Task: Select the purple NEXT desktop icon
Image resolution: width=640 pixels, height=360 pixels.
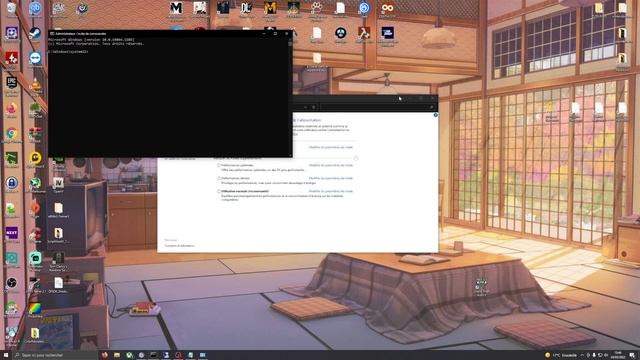Action: (11, 233)
